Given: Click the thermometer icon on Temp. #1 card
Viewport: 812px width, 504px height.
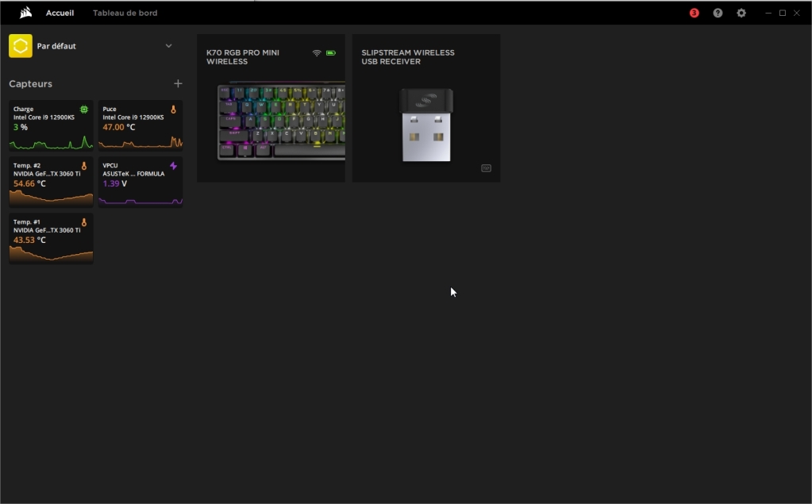Looking at the screenshot, I should [x=84, y=222].
